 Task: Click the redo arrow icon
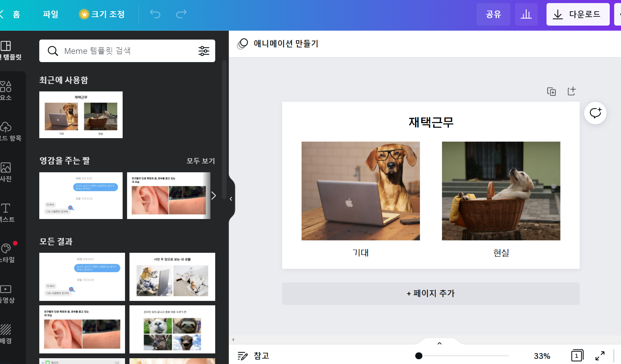(x=181, y=14)
